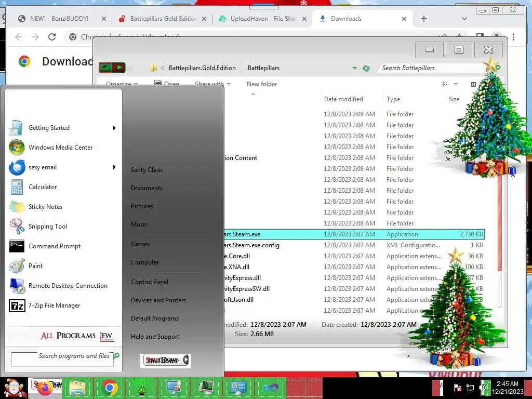Open the infinity loop taskbar app
Viewport: 532px width, 399px height.
[270, 388]
